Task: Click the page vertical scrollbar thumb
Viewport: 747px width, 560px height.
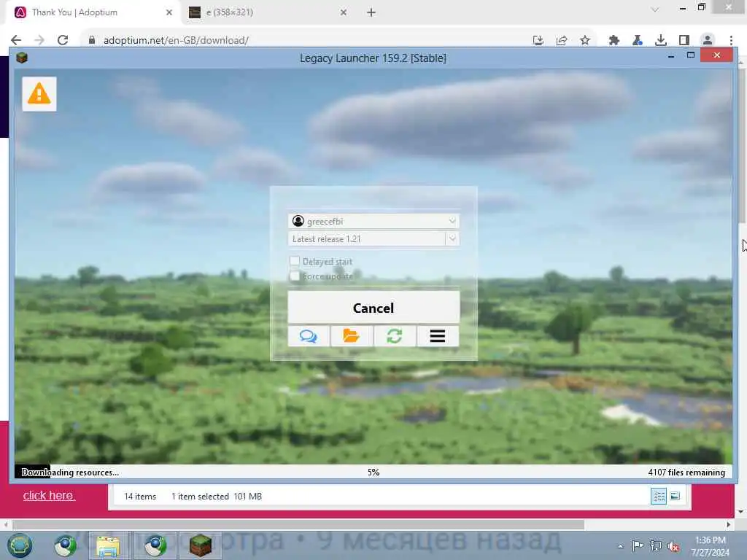Action: click(x=740, y=145)
